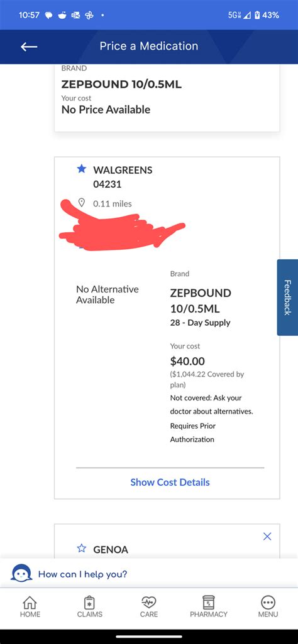Tap the back arrow in header
298x644 pixels.
coord(29,46)
